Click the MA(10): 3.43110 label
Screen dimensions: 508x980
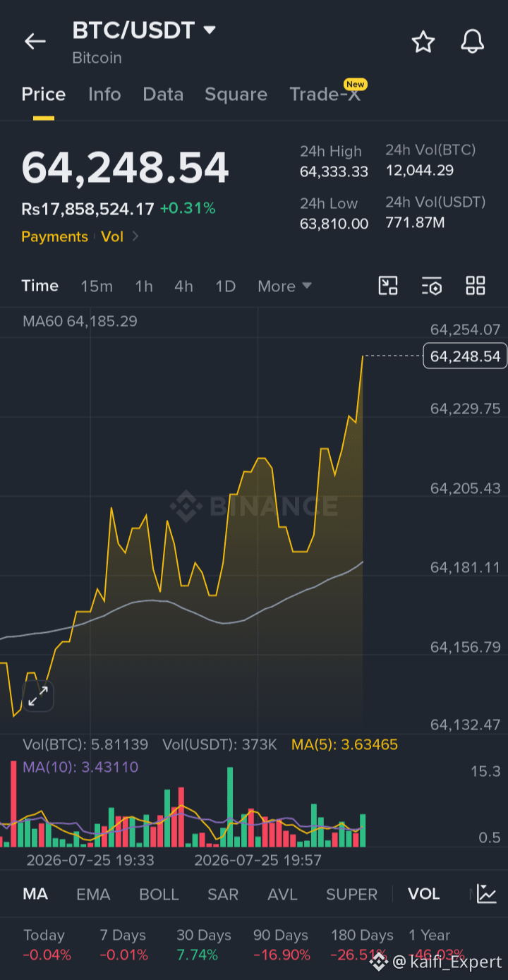tap(80, 767)
